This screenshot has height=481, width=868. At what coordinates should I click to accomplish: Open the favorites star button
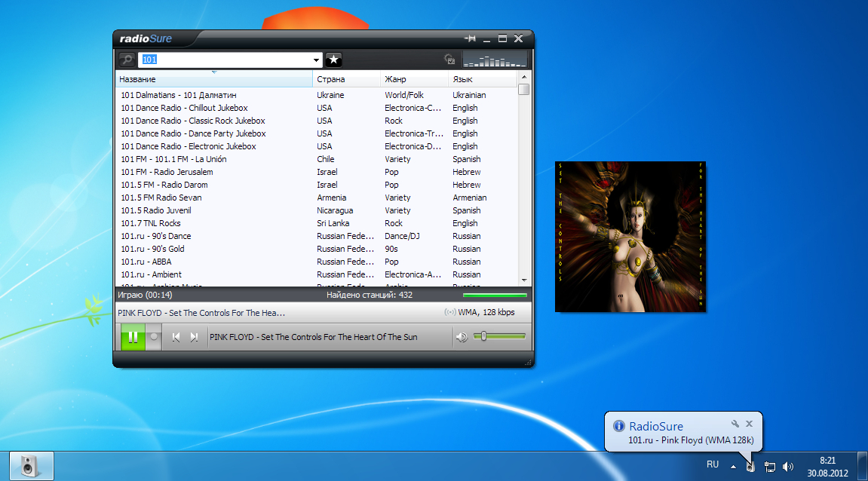(x=334, y=60)
